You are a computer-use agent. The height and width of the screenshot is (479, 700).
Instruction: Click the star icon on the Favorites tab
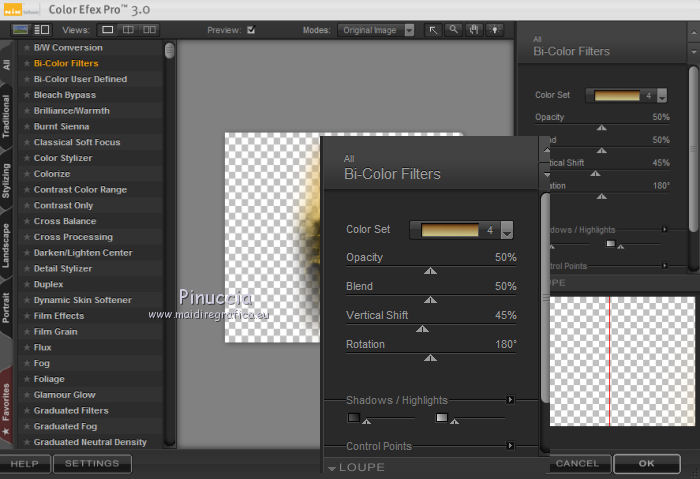6,431
